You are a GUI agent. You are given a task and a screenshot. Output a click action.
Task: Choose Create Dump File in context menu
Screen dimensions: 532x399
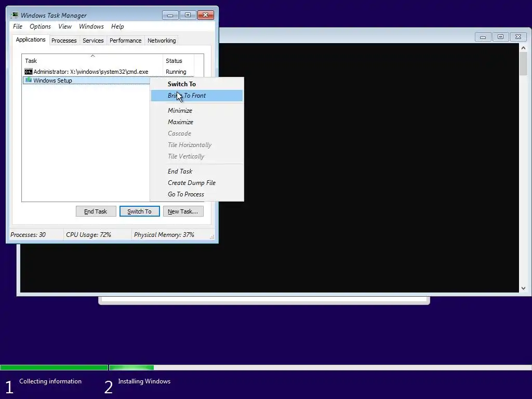[x=197, y=182]
